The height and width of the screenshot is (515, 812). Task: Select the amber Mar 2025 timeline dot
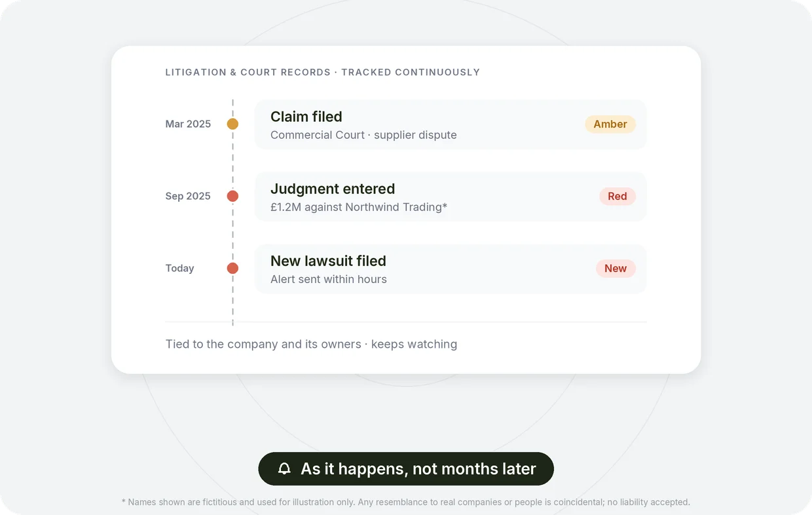[232, 124]
